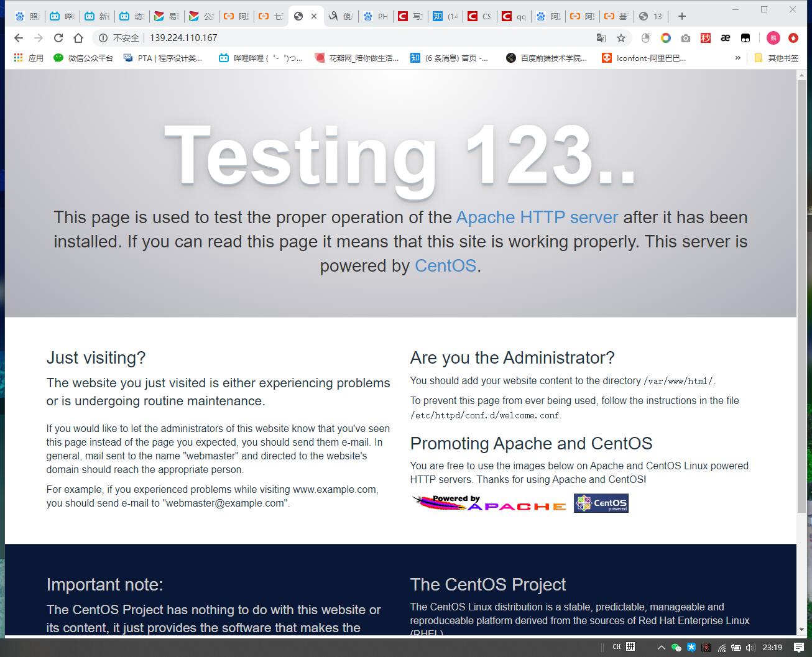
Task: Switch to the PH tab
Action: pos(376,16)
